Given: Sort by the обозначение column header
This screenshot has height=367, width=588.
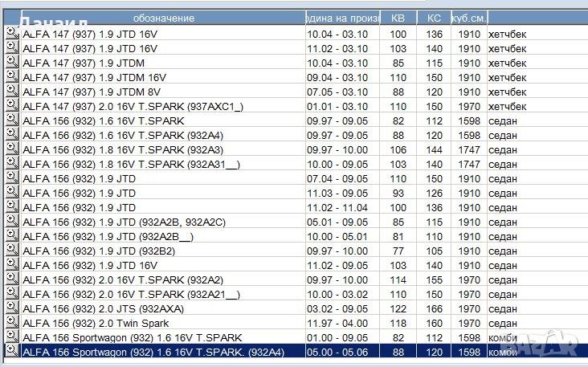Looking at the screenshot, I should click(x=162, y=18).
